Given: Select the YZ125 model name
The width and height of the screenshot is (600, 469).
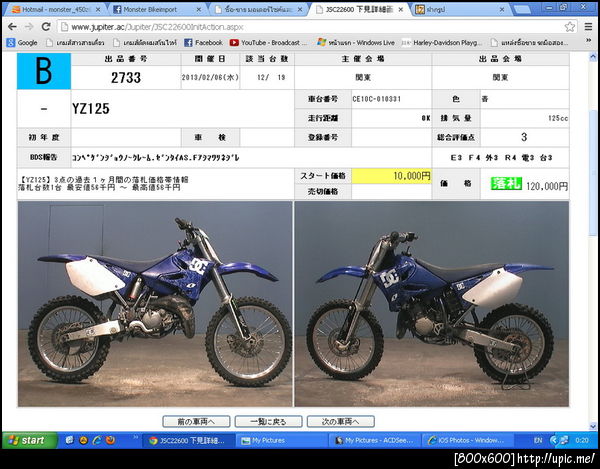Looking at the screenshot, I should pyautogui.click(x=91, y=109).
